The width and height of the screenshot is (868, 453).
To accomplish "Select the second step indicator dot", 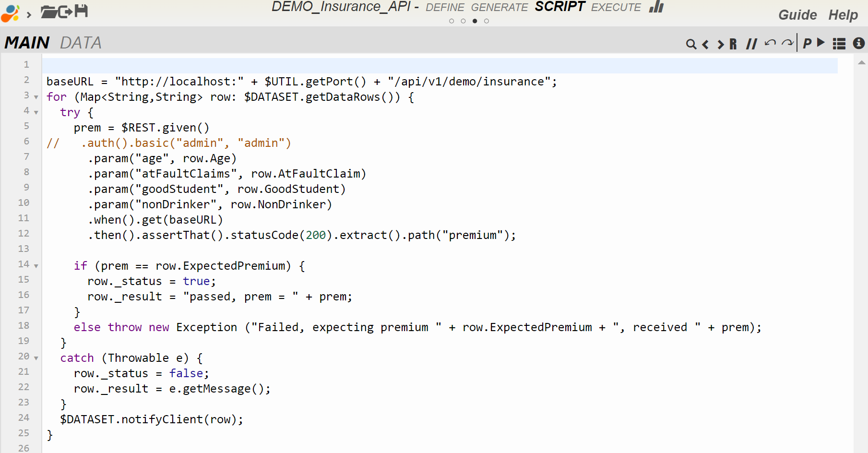I will [x=463, y=21].
